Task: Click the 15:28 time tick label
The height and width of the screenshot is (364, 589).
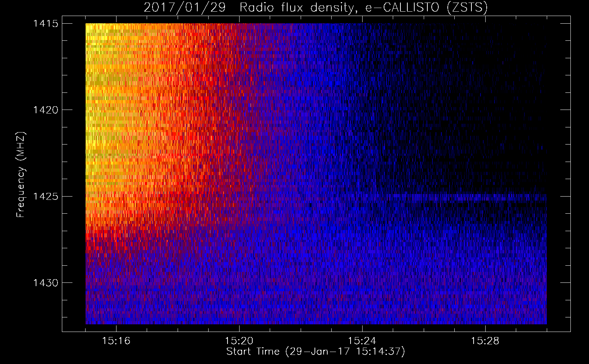Action: pyautogui.click(x=485, y=341)
